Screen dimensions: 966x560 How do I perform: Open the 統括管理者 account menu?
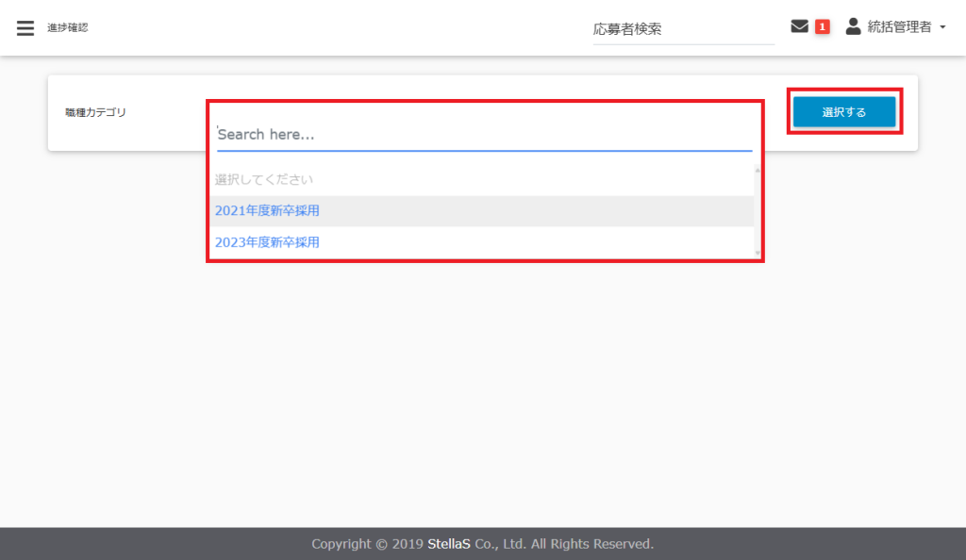pos(899,27)
